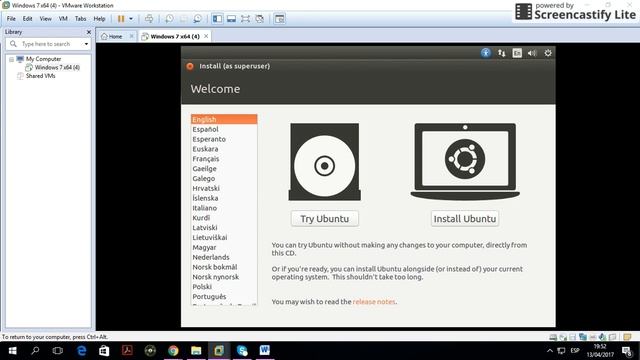Select Italiano in the language list
This screenshot has width=640, height=360.
224,208
